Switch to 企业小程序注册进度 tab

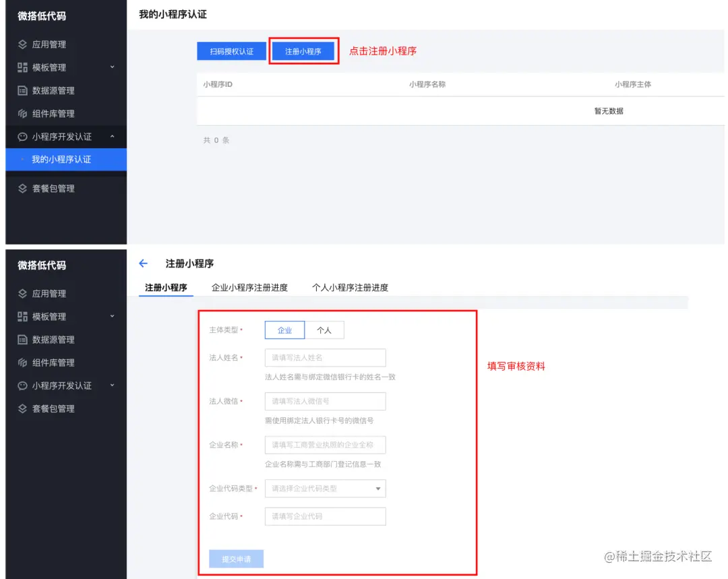pyautogui.click(x=249, y=287)
